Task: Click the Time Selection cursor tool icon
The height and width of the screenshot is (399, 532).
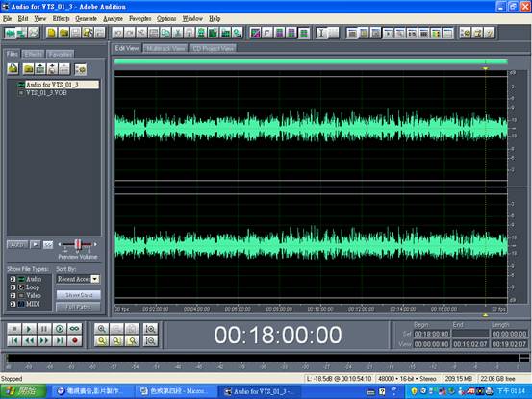Action: coord(321,33)
